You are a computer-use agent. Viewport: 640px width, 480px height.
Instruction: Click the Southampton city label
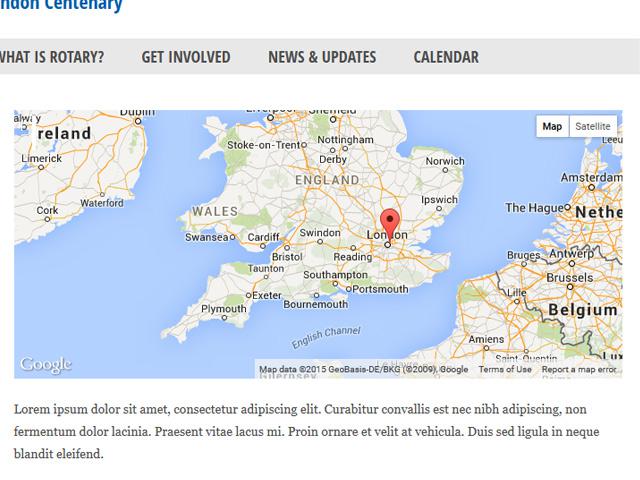336,275
